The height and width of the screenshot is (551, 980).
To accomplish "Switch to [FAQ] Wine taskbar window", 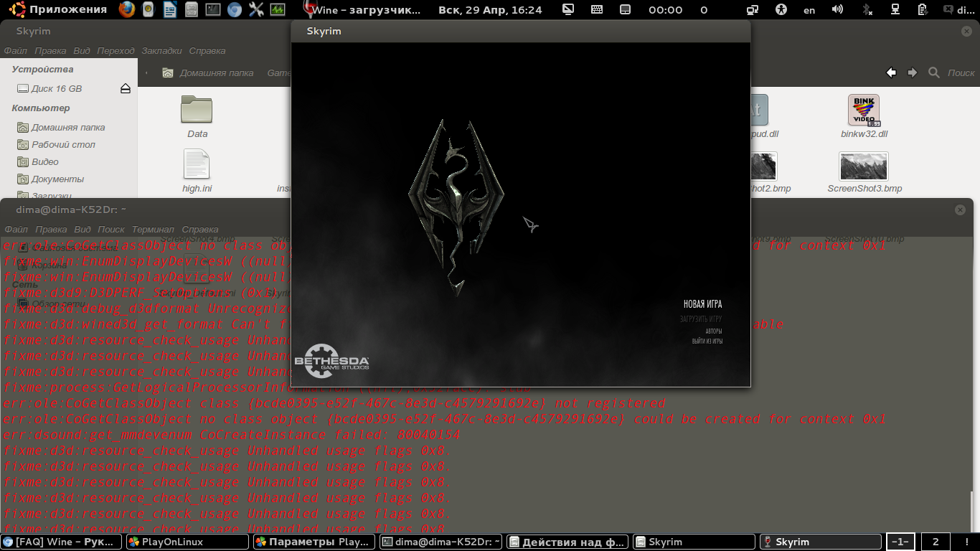I will click(62, 542).
